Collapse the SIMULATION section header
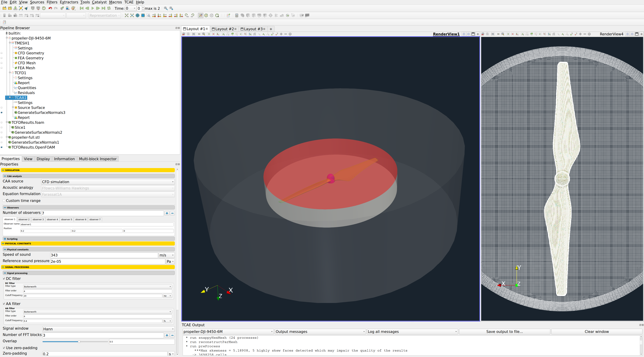The width and height of the screenshot is (644, 357). [88, 170]
